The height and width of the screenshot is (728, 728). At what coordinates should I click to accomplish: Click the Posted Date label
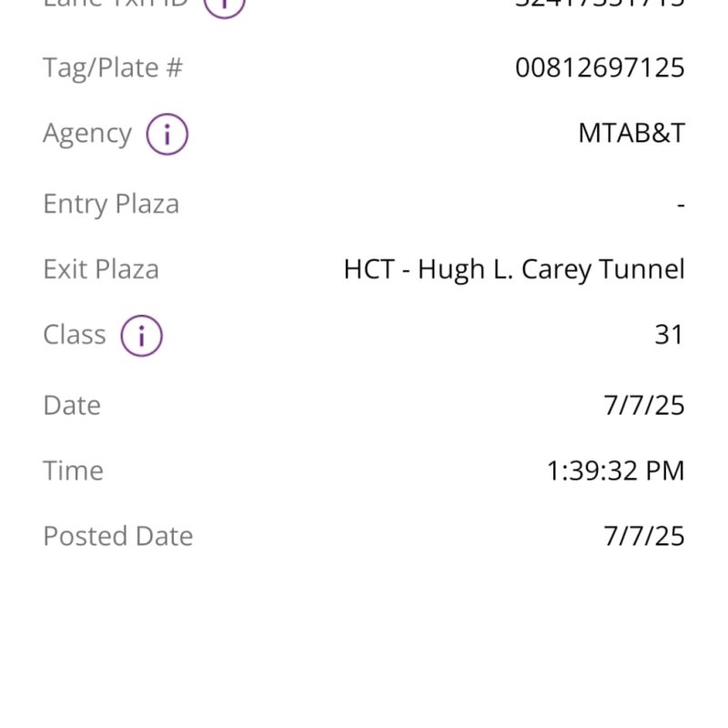click(118, 536)
